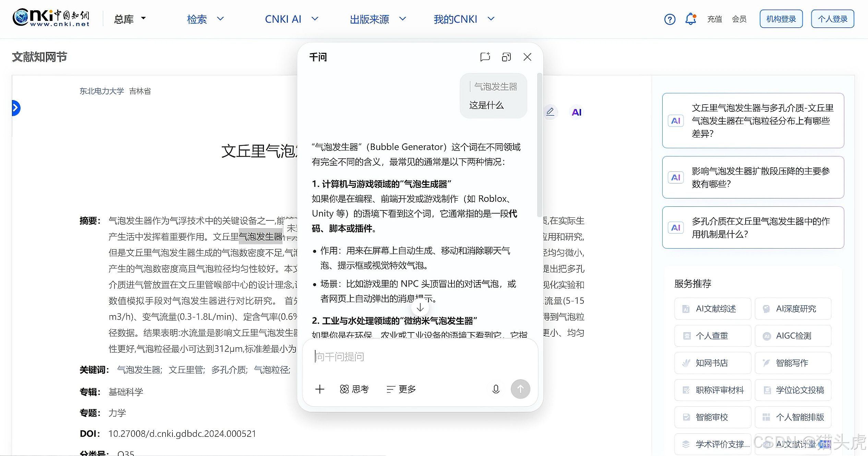Click the 机构登录 button
Viewport: 868px width, 456px height.
pyautogui.click(x=781, y=19)
